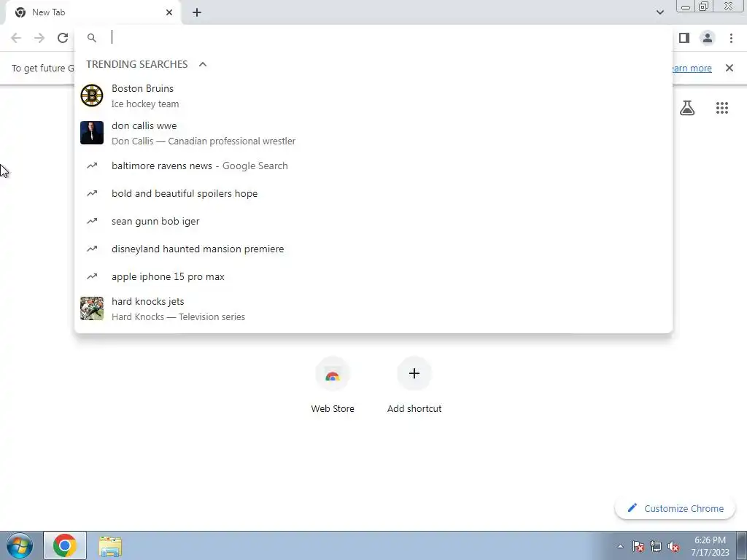Open the Google apps grid
The width and height of the screenshot is (747, 560).
pyautogui.click(x=721, y=108)
